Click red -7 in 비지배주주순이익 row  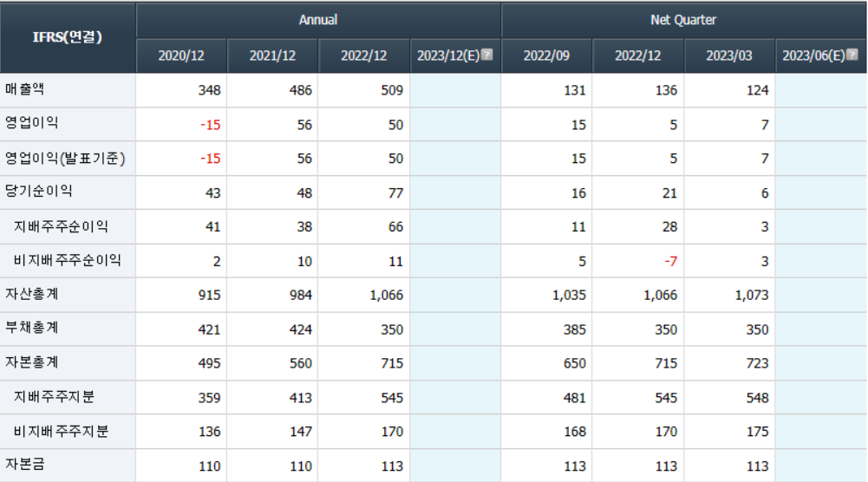pyautogui.click(x=671, y=261)
